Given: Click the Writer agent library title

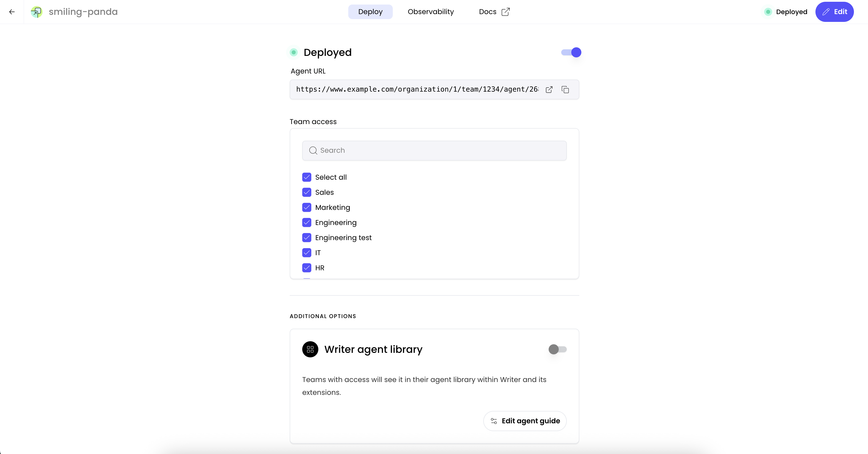Looking at the screenshot, I should click(x=373, y=349).
